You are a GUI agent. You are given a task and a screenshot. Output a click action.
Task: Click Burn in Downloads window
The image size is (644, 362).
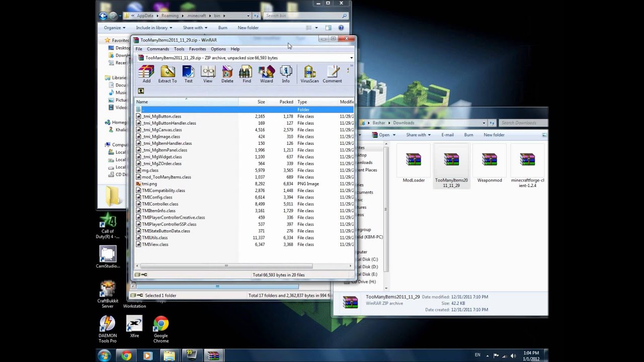(468, 135)
